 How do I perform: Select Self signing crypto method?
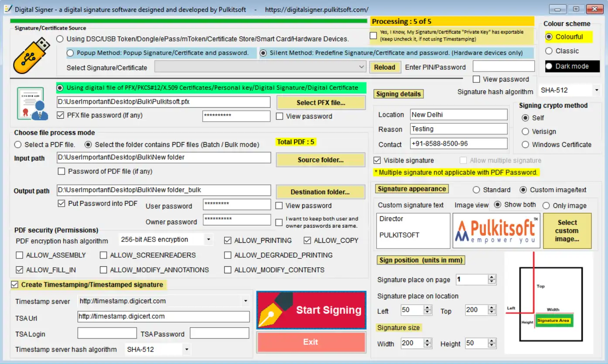tap(525, 118)
